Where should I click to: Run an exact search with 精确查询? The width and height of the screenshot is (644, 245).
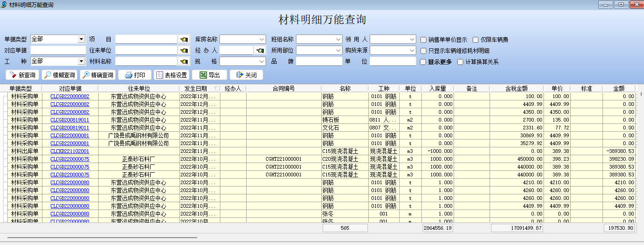tap(98, 75)
